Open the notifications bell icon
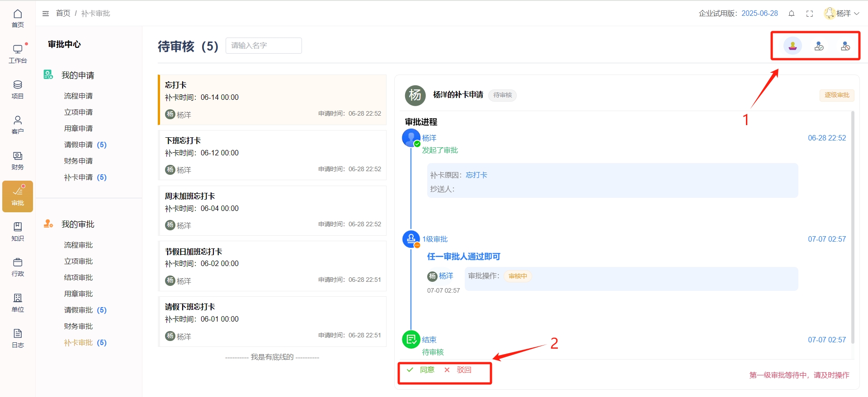 pyautogui.click(x=792, y=14)
